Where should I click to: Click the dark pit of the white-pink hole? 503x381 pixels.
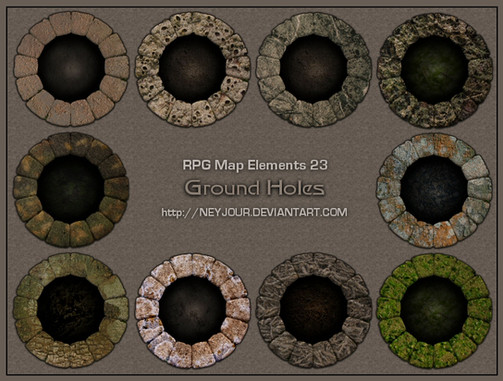pyautogui.click(x=192, y=310)
